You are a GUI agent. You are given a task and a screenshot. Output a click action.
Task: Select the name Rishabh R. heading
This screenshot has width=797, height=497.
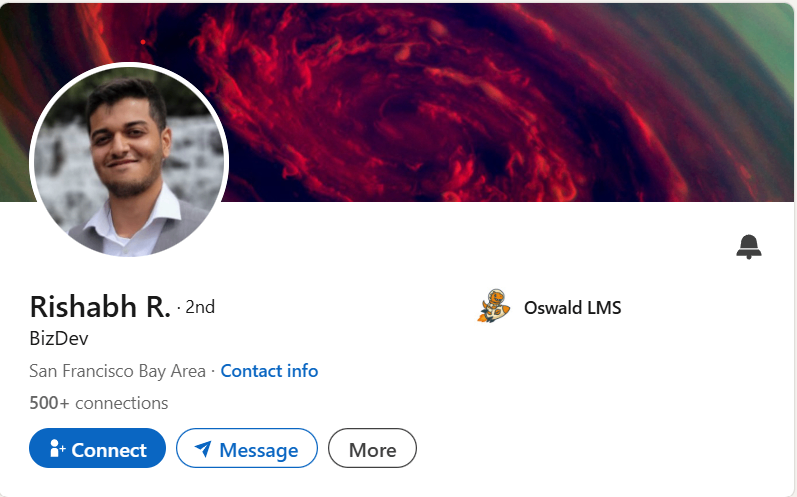pos(100,307)
